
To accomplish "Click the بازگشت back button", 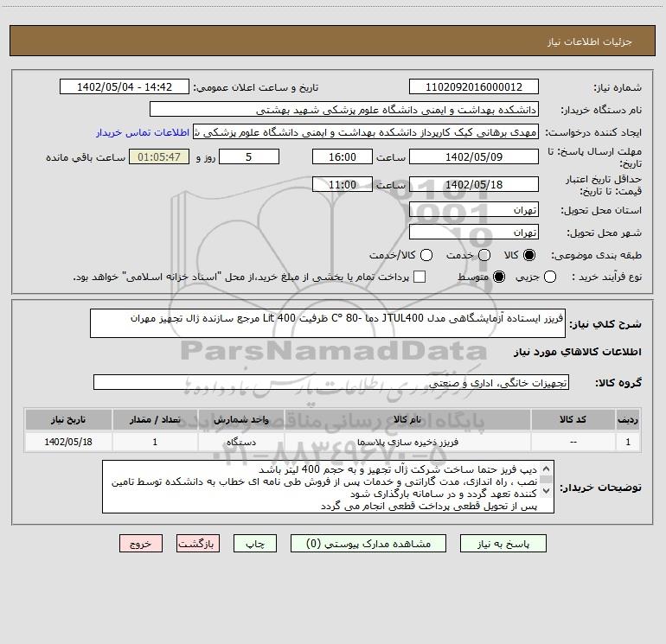I will (198, 544).
